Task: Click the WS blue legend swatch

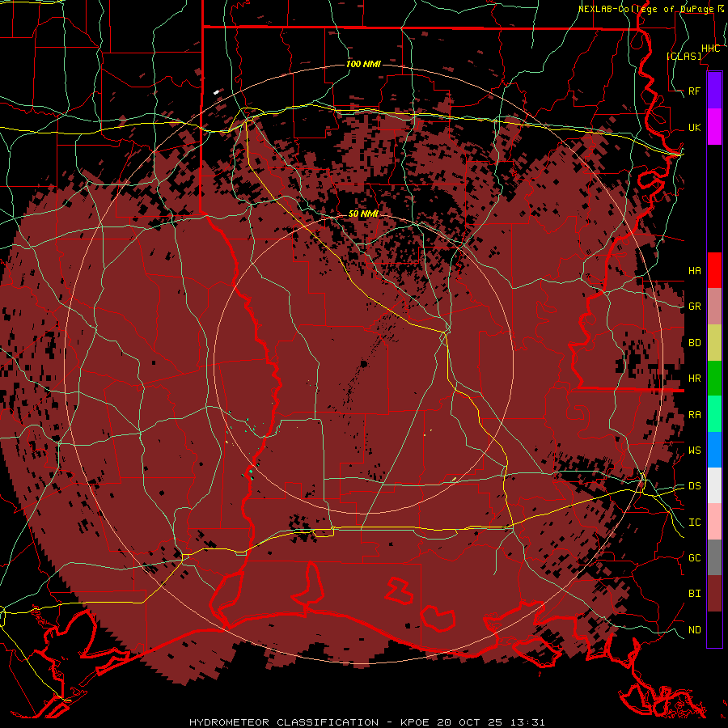Action: [714, 450]
